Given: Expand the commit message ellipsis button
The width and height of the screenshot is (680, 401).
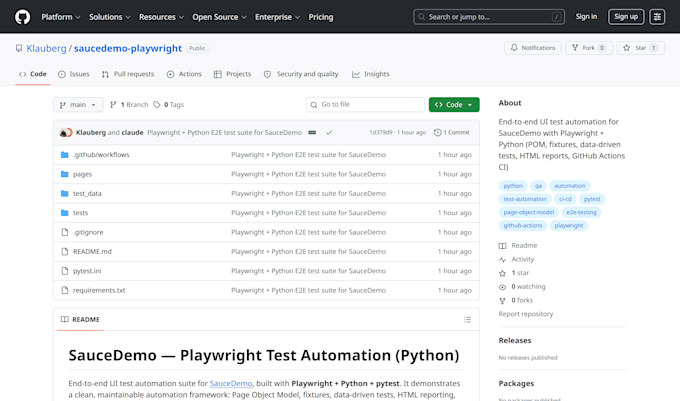Looking at the screenshot, I should [x=312, y=133].
